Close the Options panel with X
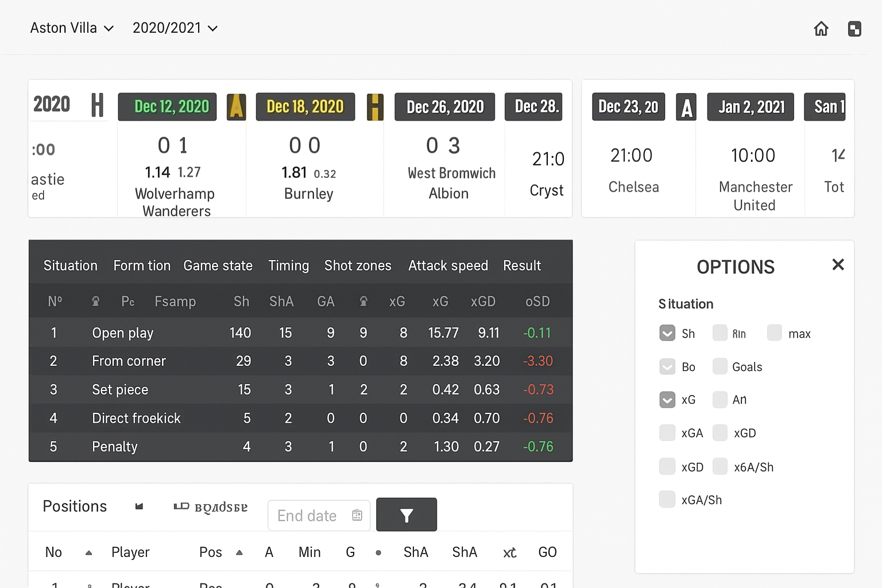 [x=838, y=265]
